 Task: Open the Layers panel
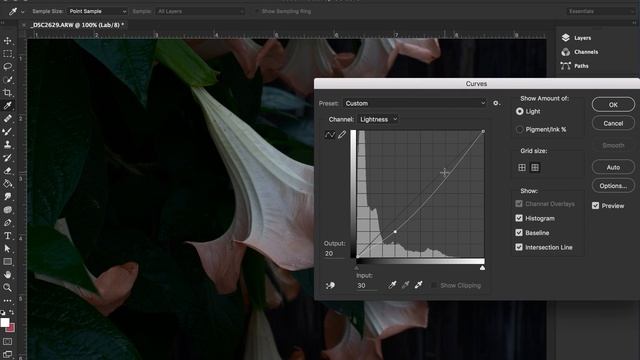click(576, 38)
